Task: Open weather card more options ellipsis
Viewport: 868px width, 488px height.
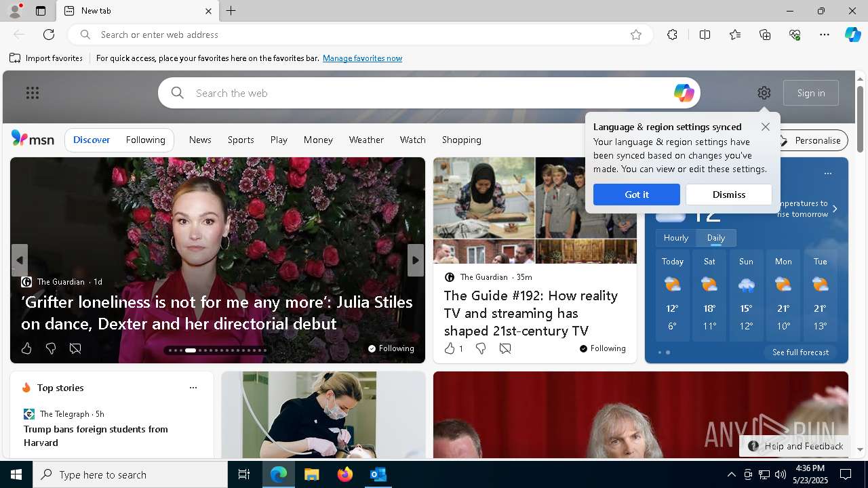Action: pyautogui.click(x=828, y=174)
